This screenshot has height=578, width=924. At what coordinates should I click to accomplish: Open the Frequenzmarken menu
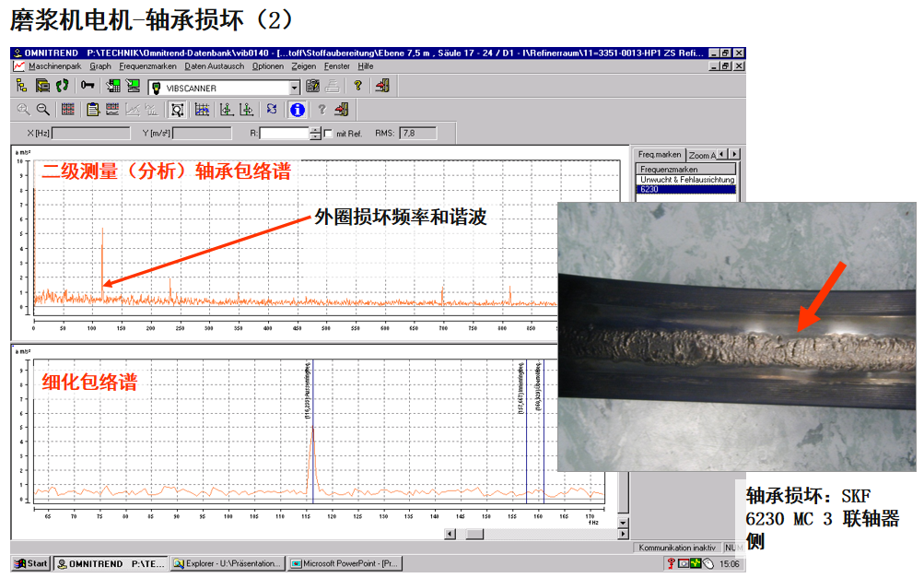point(147,66)
